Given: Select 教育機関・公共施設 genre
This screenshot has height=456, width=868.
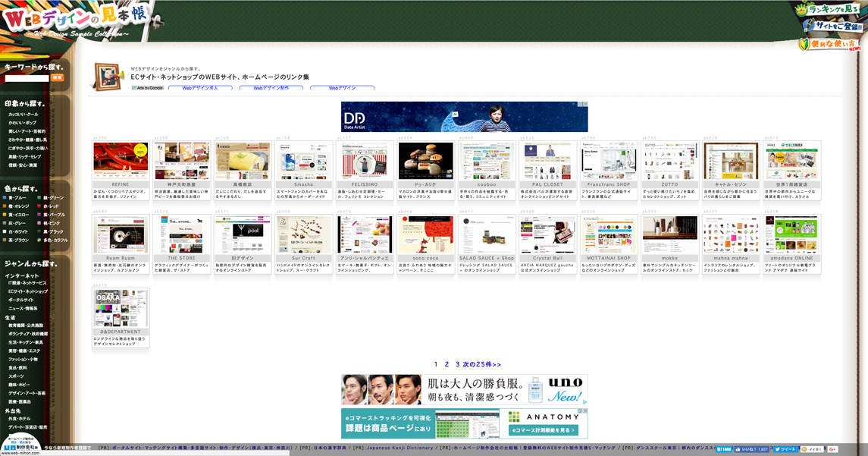Looking at the screenshot, I should point(26,325).
